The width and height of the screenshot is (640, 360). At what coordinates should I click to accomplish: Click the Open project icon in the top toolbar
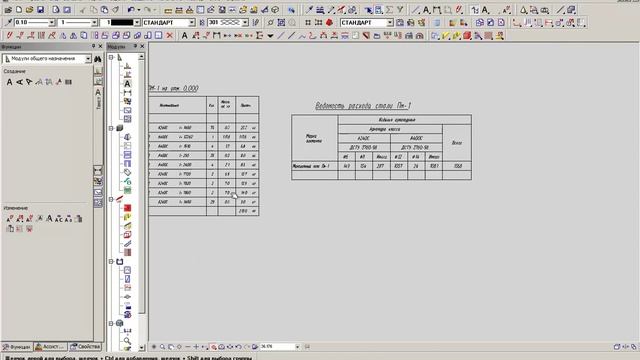pyautogui.click(x=8, y=10)
